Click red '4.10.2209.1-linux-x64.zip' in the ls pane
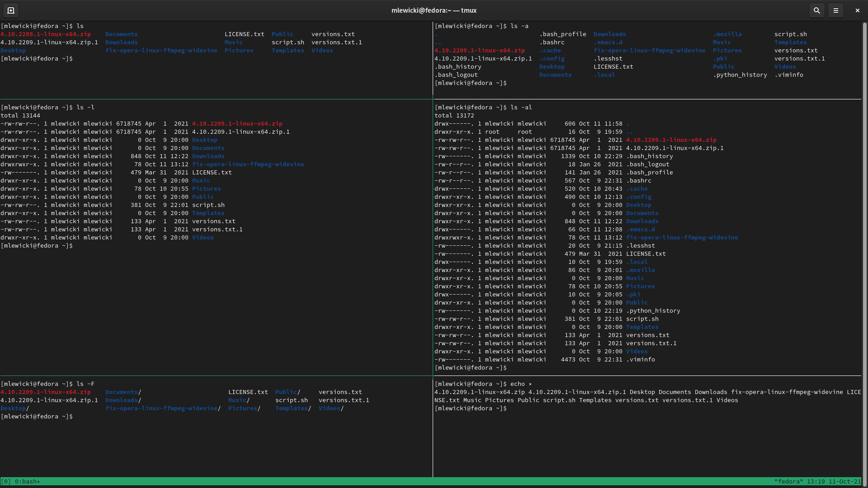 tap(46, 34)
